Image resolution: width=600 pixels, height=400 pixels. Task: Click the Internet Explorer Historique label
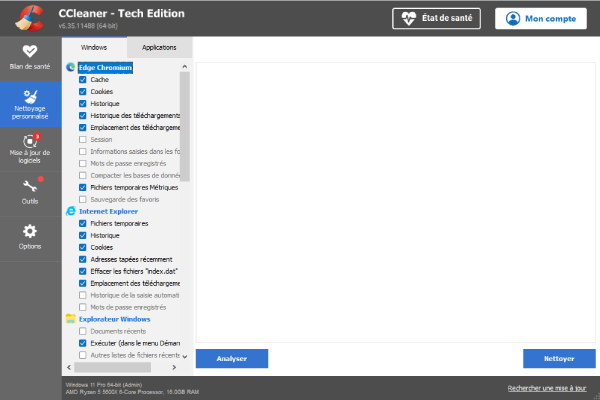coord(105,235)
